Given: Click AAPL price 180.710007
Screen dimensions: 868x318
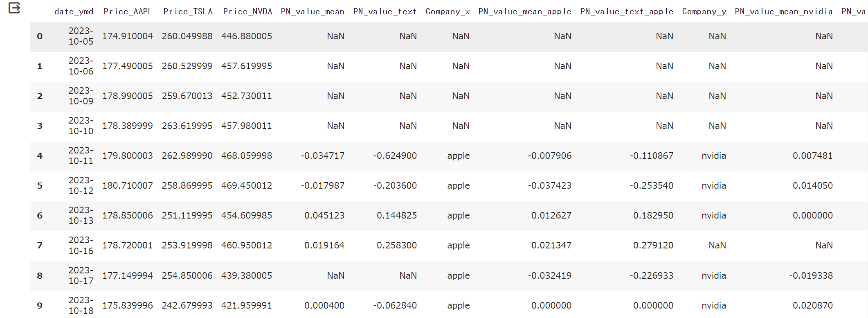Looking at the screenshot, I should tap(127, 186).
